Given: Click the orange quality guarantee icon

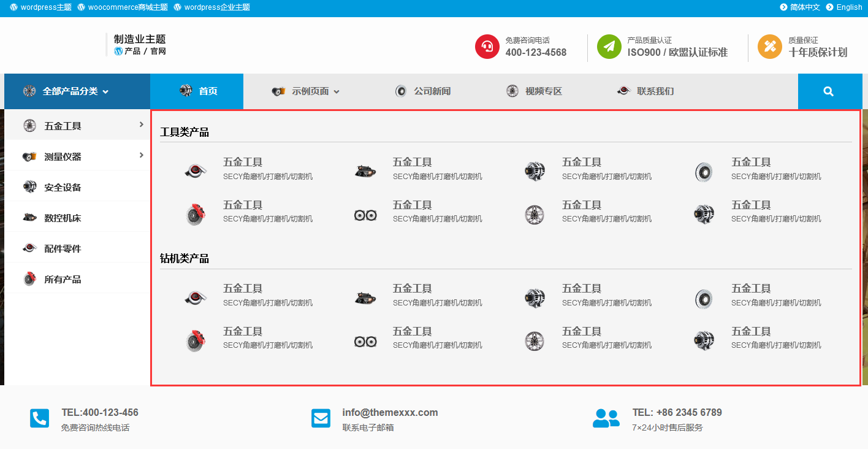Looking at the screenshot, I should coord(770,47).
